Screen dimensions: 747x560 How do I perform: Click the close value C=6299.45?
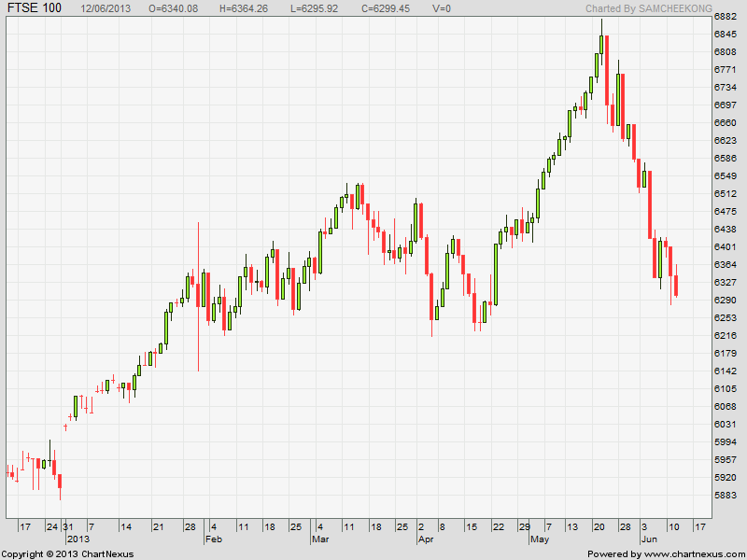point(386,8)
